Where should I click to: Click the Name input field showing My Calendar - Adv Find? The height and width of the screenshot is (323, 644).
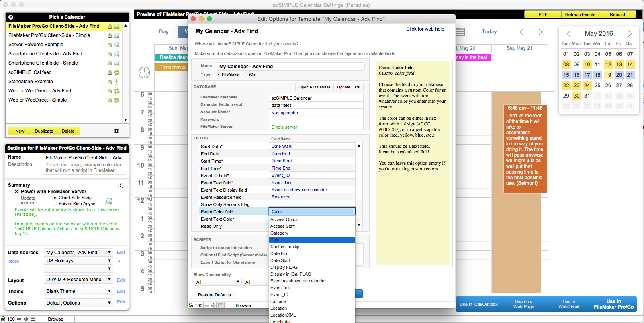pyautogui.click(x=290, y=67)
